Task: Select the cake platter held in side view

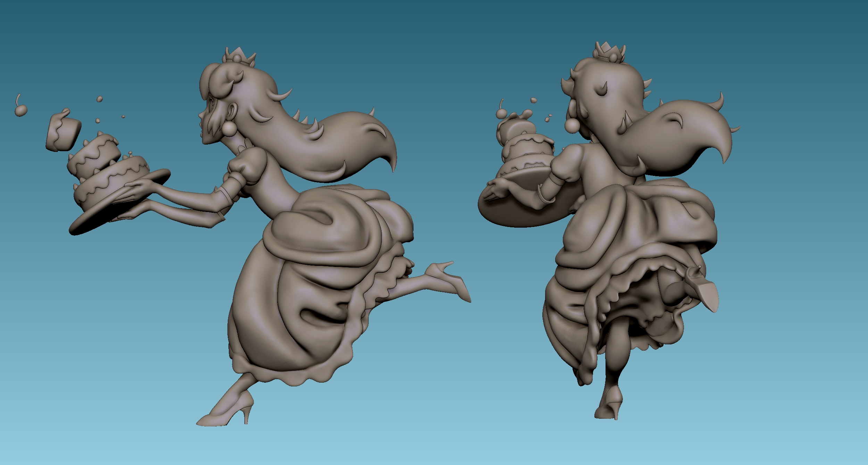Action: point(120,202)
